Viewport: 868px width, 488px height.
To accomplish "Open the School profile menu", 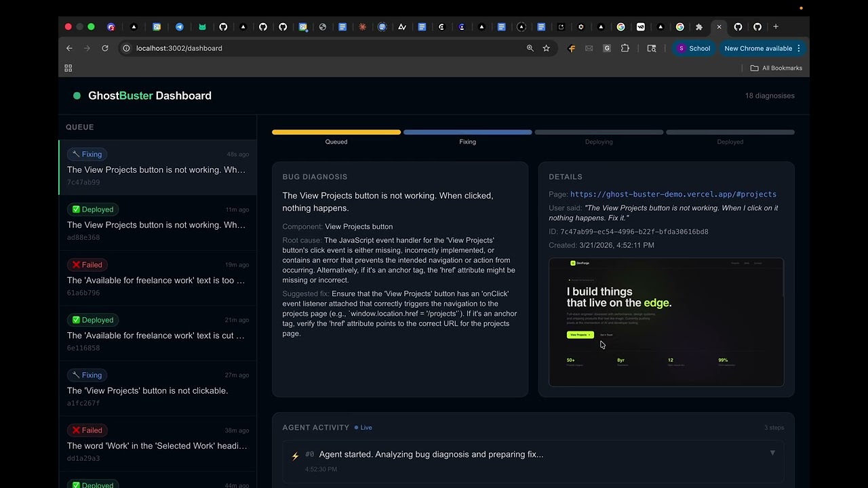I will (693, 48).
